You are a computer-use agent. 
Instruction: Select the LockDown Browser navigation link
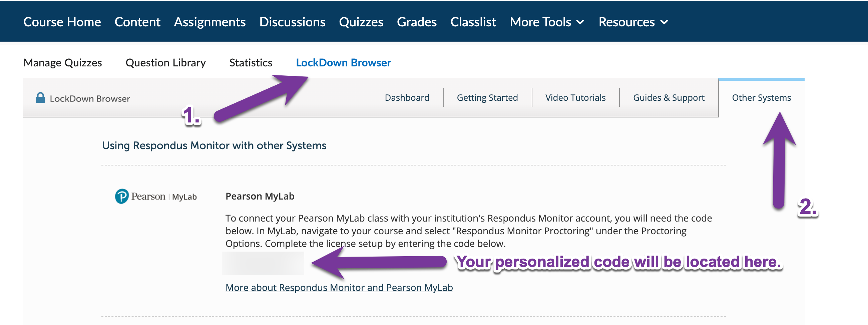tap(343, 62)
